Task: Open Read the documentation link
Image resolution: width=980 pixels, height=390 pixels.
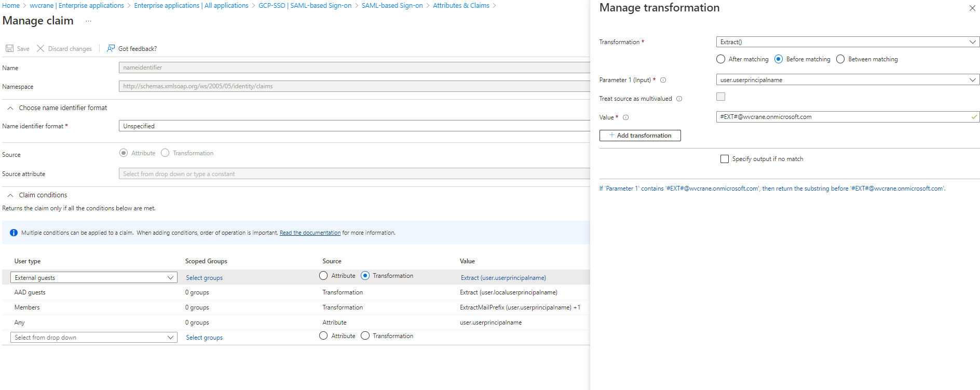Action: [x=310, y=233]
